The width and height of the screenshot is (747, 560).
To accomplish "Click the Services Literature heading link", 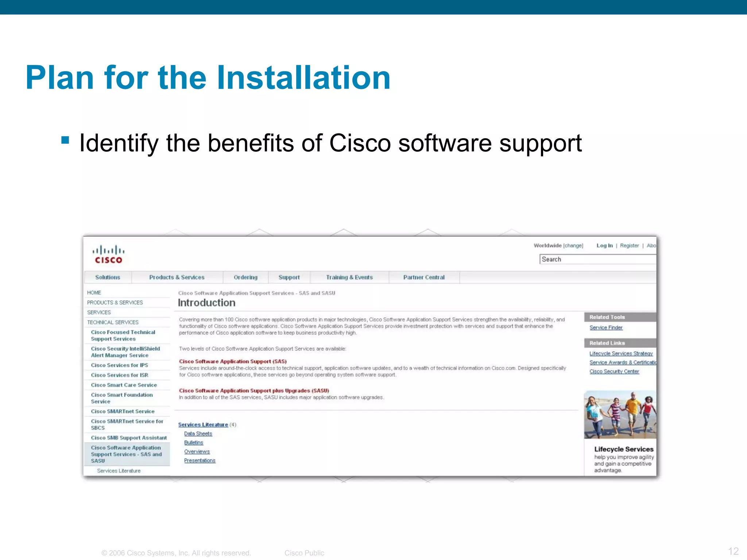I will click(x=203, y=424).
